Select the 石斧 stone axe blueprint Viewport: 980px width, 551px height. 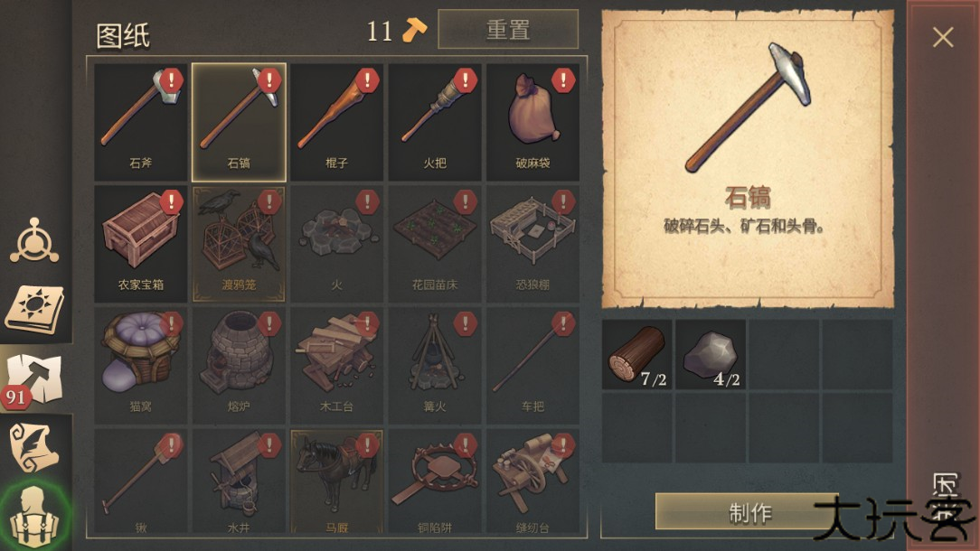(x=141, y=122)
